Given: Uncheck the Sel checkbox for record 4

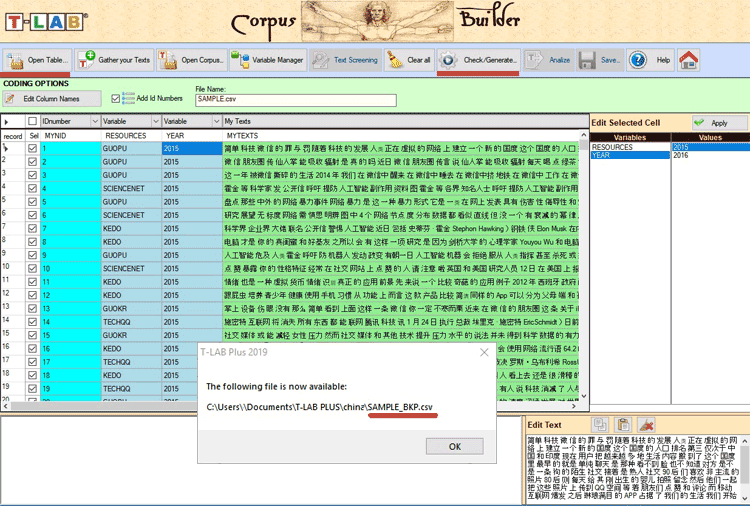Looking at the screenshot, I should click(32, 188).
